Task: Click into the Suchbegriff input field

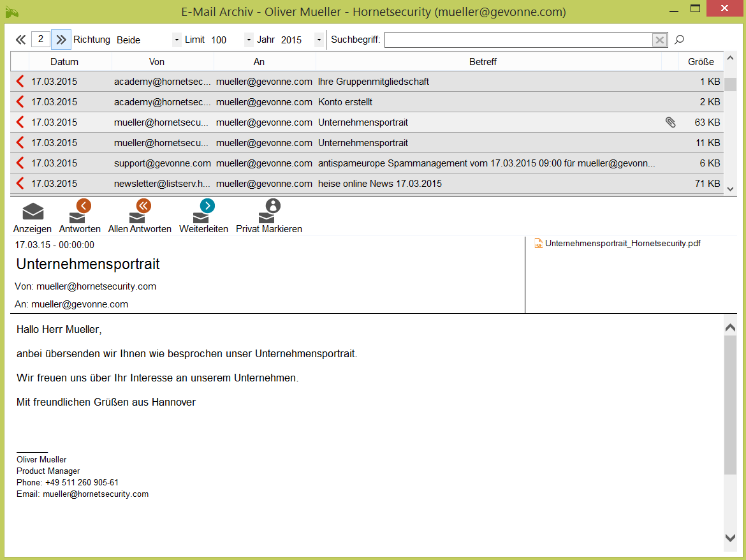Action: 518,40
